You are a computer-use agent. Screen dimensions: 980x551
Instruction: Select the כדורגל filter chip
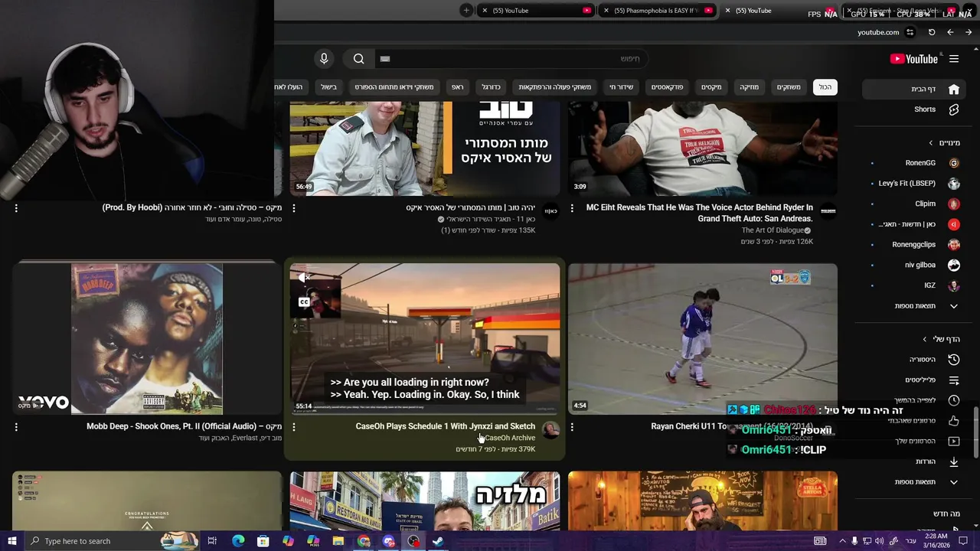pyautogui.click(x=491, y=87)
